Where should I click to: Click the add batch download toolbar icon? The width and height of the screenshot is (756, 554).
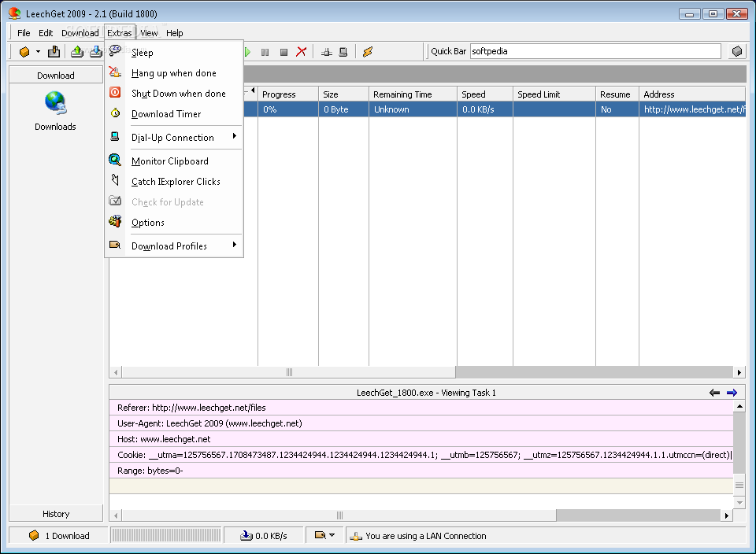click(54, 52)
